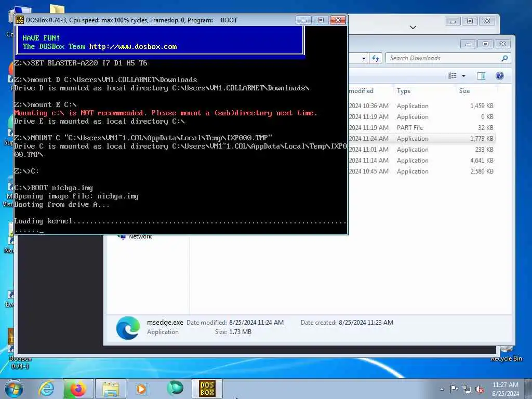The image size is (532, 399).
Task: Click the green-blue orb taskbar icon
Action: [x=175, y=389]
